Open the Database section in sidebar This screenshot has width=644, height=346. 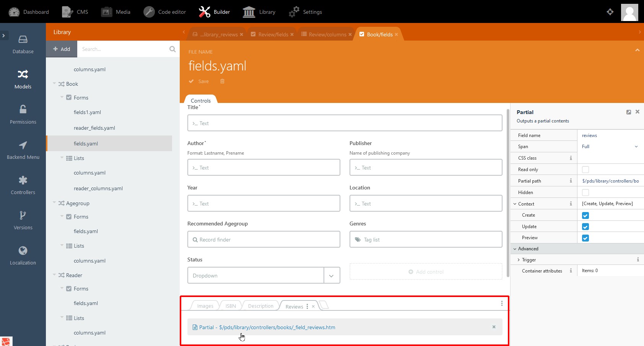[x=23, y=44]
